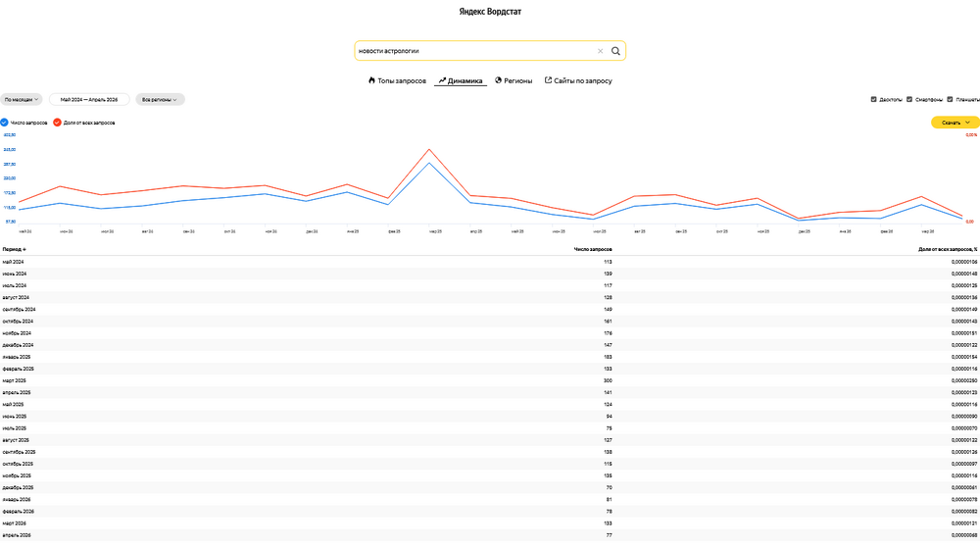Select the ноябрь 2025 table row

[490, 475]
